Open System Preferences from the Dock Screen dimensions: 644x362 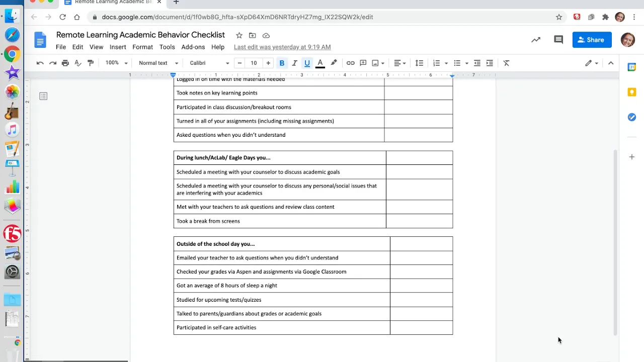click(x=12, y=272)
